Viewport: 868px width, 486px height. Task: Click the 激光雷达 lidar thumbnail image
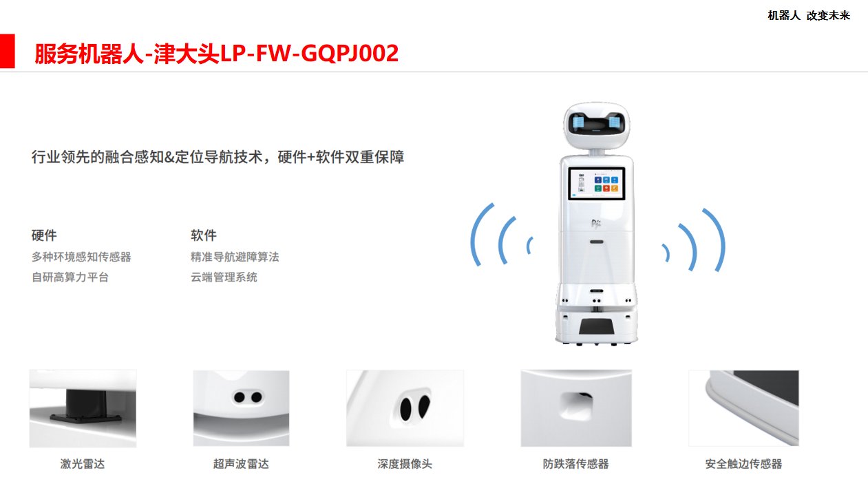click(83, 408)
